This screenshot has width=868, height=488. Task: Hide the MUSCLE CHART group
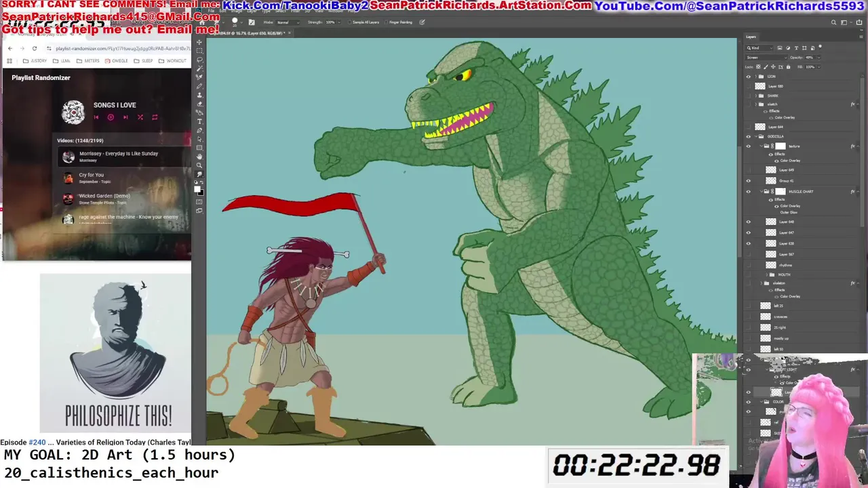pos(749,192)
